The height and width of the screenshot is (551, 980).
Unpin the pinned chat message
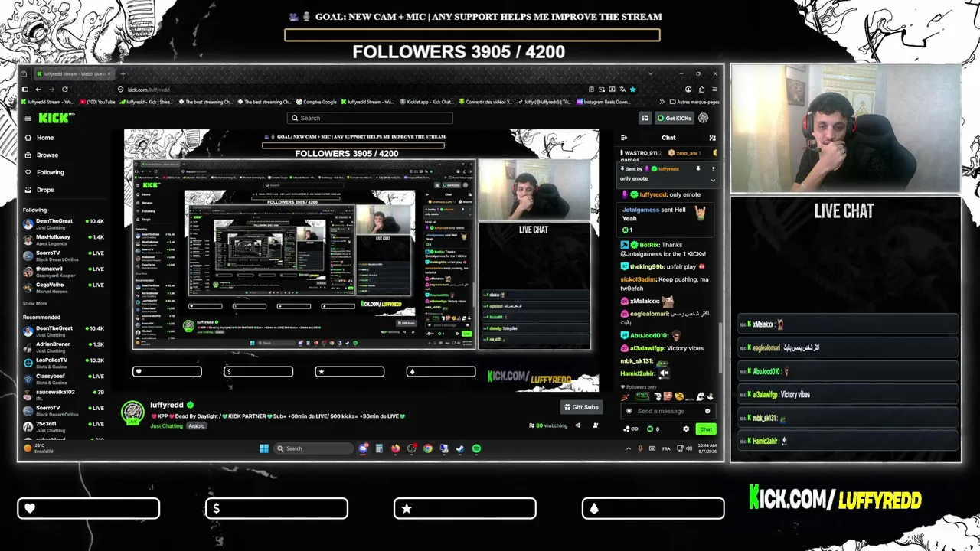tap(698, 168)
